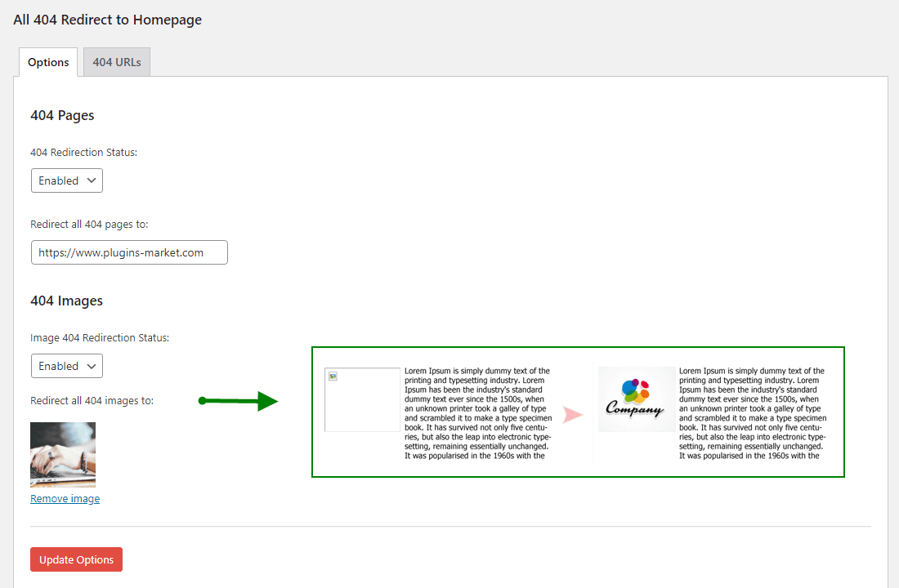Click the broken image placeholder icon
899x588 pixels.
(x=362, y=399)
